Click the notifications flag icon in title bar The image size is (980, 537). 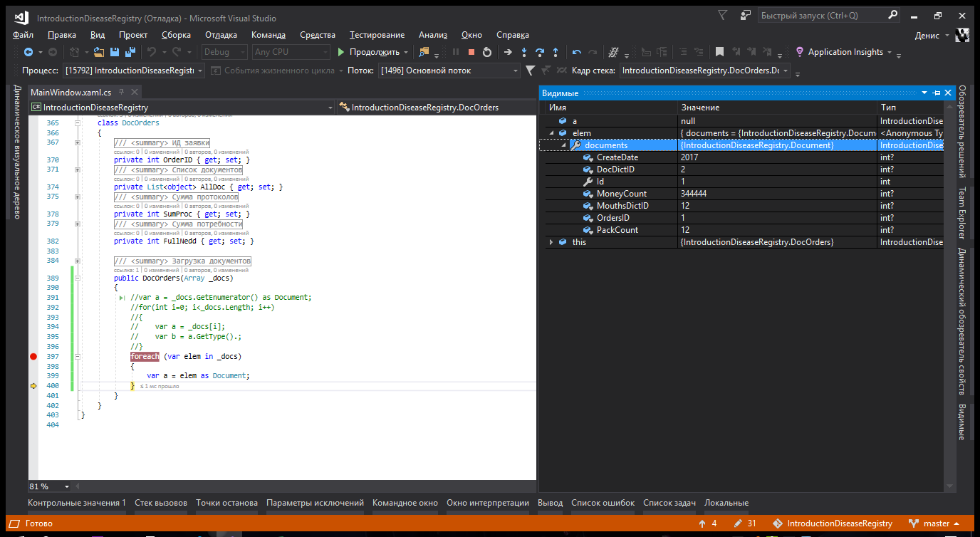click(723, 15)
